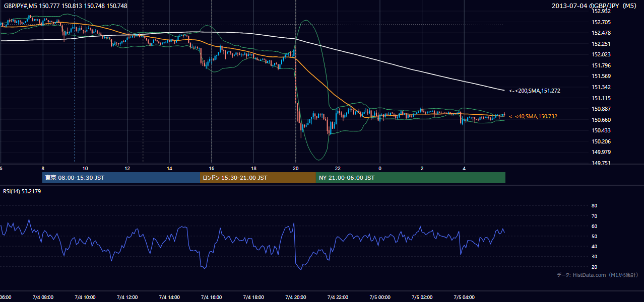
Task: Click the 7/5 00:00 bottom time label
Action: (380, 297)
